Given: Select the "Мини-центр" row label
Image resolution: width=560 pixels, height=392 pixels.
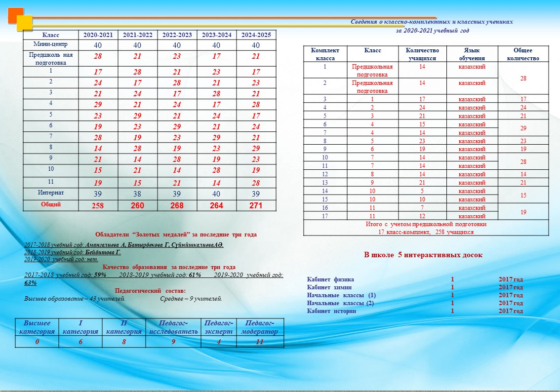Looking at the screenshot, I should 50,44.
